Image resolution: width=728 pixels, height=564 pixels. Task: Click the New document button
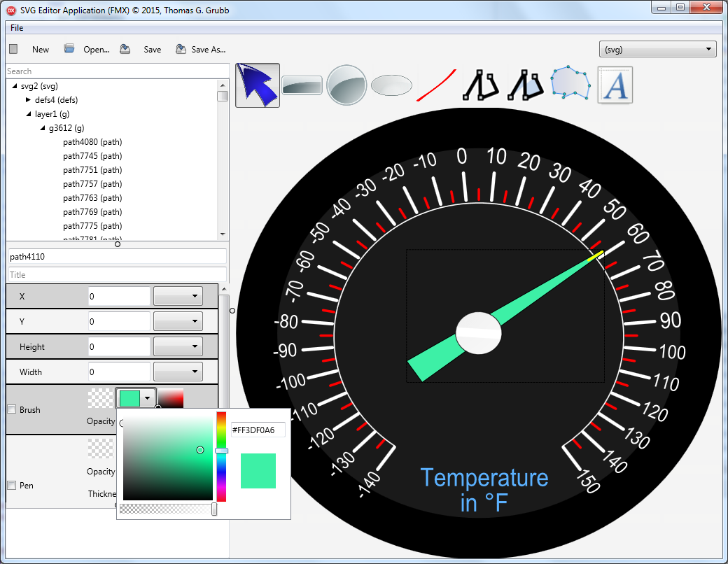[x=31, y=49]
